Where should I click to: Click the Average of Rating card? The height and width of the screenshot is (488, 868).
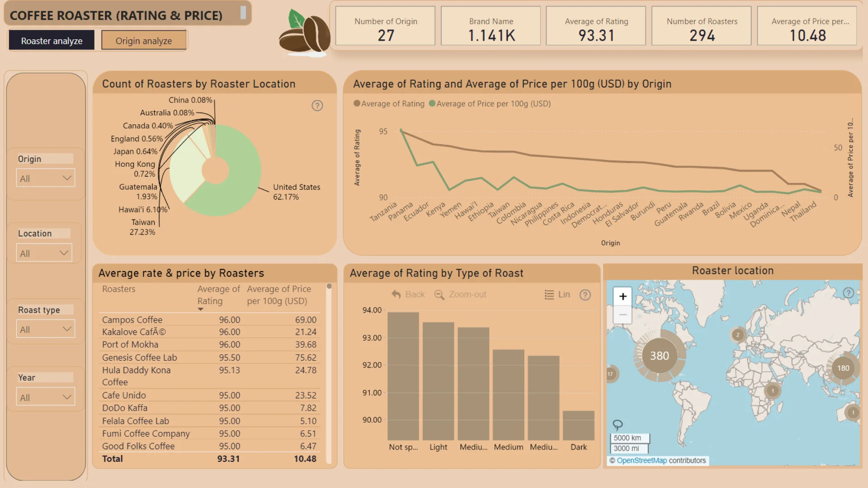coord(596,26)
